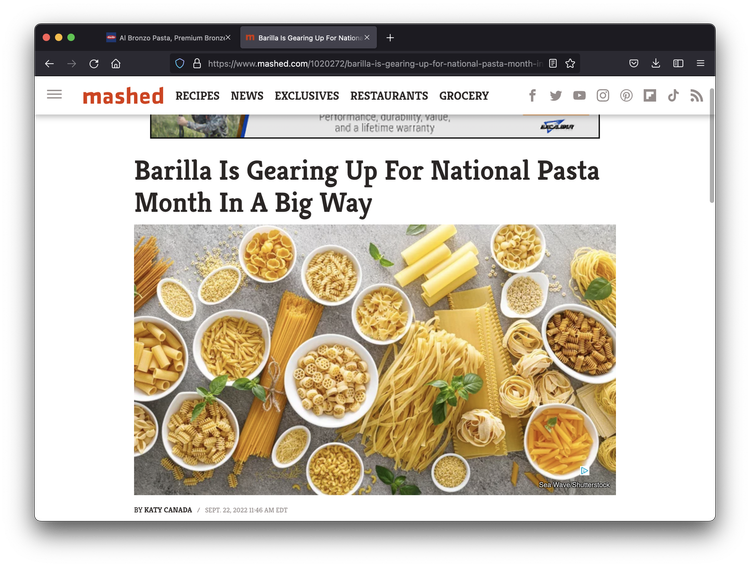Go back with the browser back arrow
750x567 pixels.
[x=49, y=63]
